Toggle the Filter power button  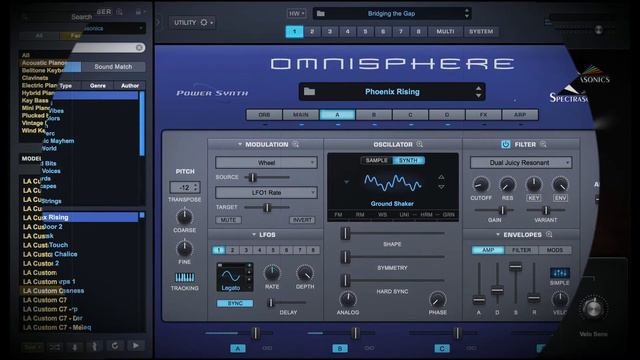(506, 144)
